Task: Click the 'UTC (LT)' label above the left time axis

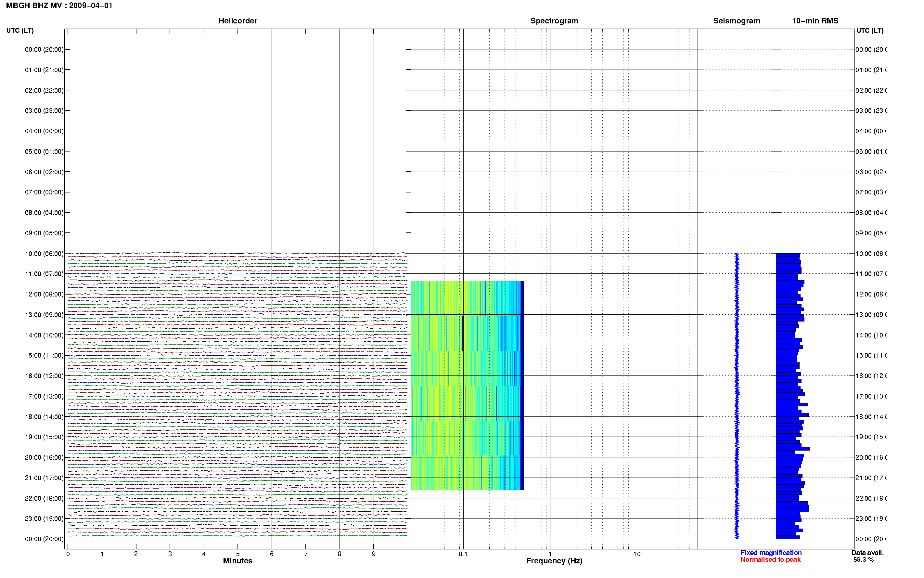Action: (x=20, y=31)
